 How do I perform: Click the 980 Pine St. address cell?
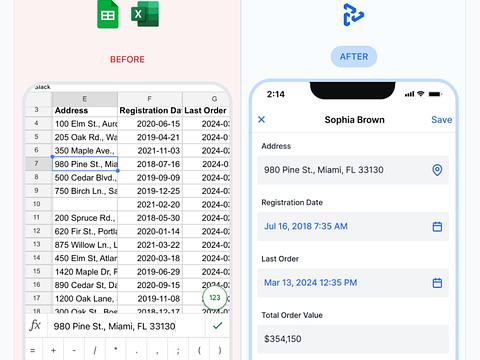point(85,164)
